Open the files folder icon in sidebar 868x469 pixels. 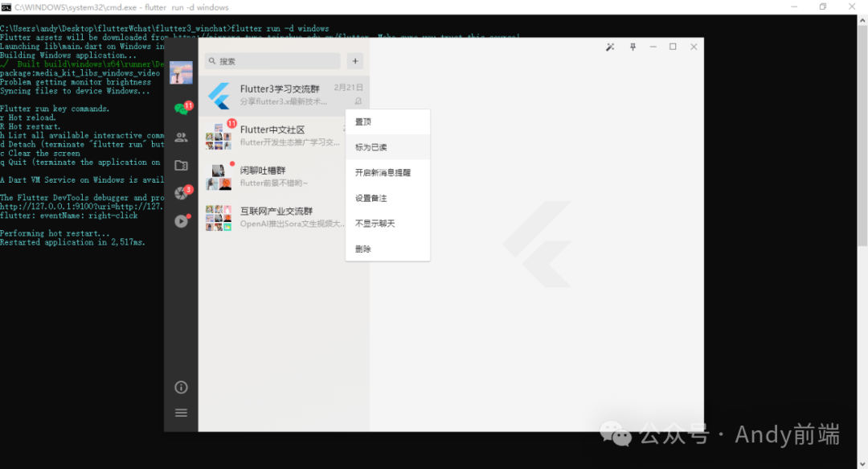tap(181, 165)
